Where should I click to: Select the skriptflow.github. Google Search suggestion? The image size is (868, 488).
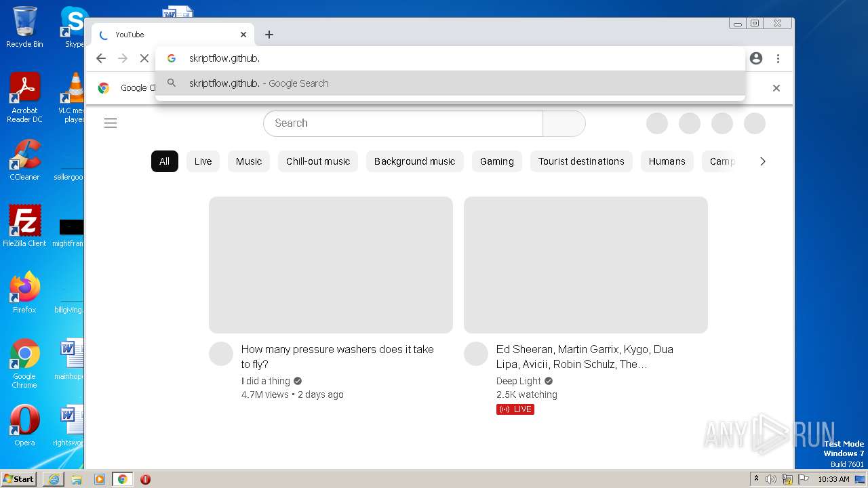[x=450, y=83]
